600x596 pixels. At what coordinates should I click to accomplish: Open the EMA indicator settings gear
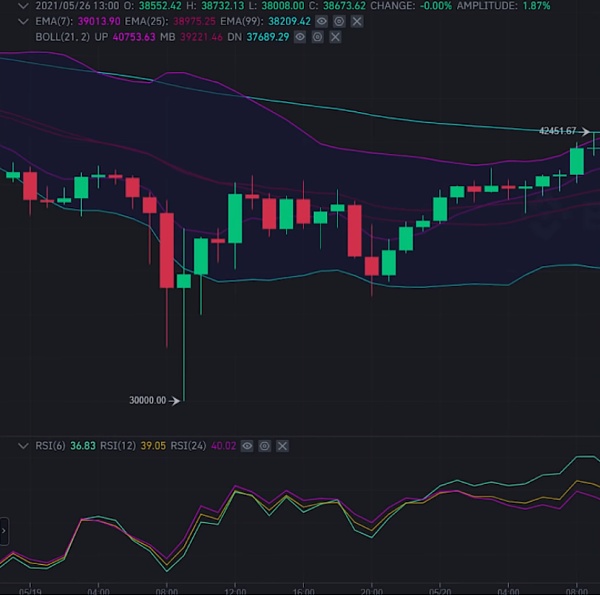tap(340, 21)
